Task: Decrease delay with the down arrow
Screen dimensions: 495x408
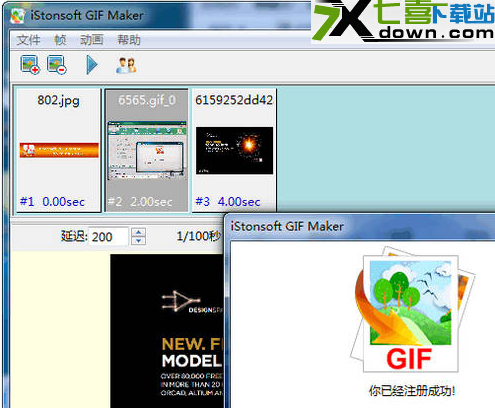Action: pos(139,241)
